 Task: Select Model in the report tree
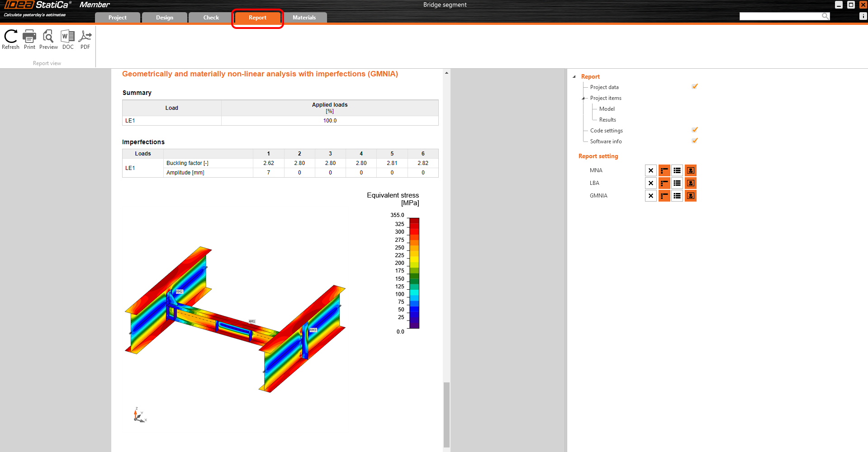coord(607,109)
